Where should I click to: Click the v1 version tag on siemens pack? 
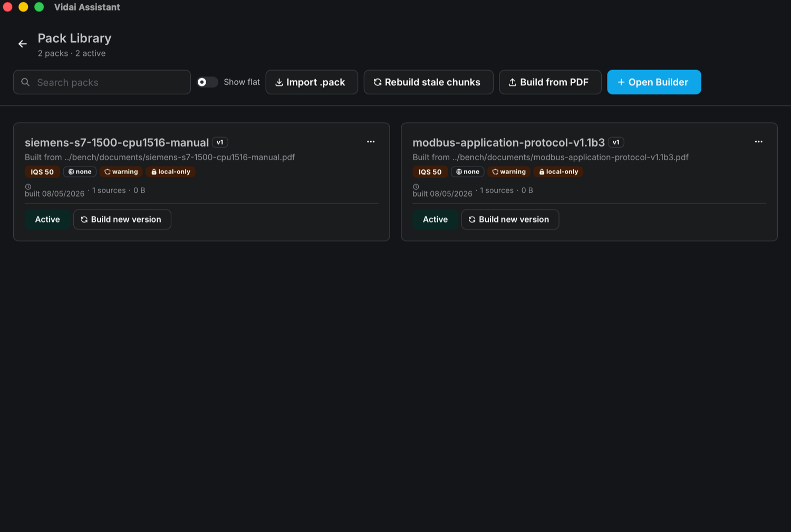(220, 142)
